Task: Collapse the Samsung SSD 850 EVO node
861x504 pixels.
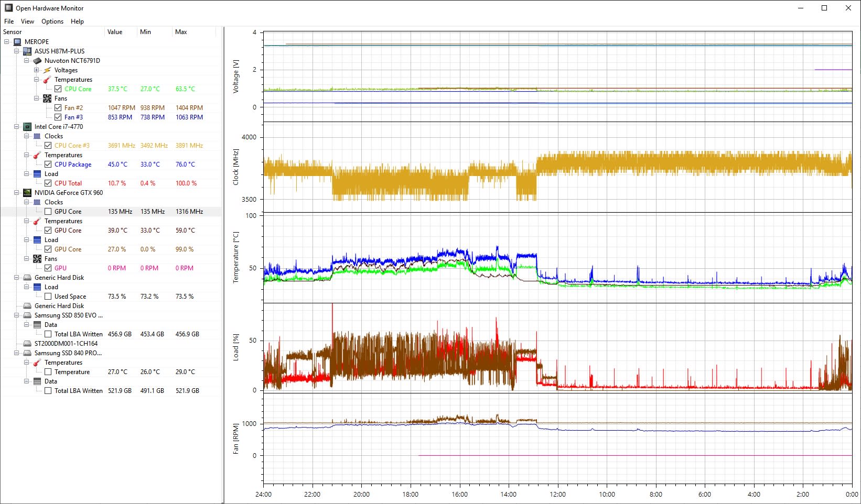Action: tap(17, 315)
